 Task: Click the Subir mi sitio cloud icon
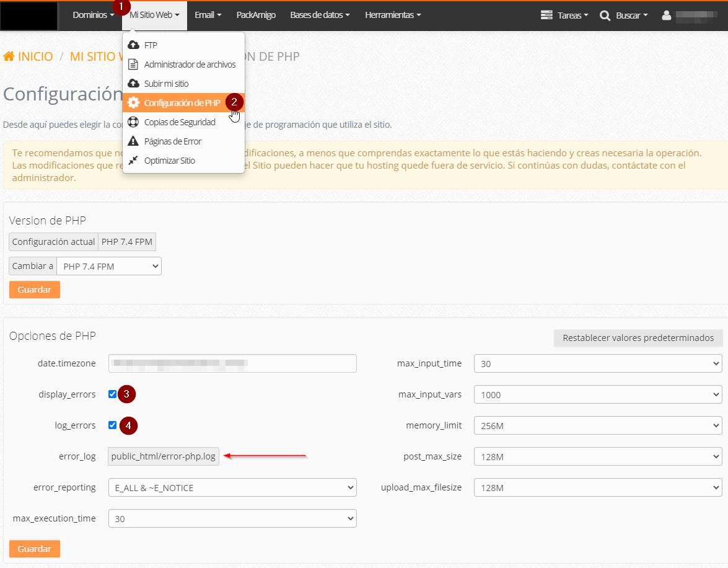pyautogui.click(x=133, y=84)
